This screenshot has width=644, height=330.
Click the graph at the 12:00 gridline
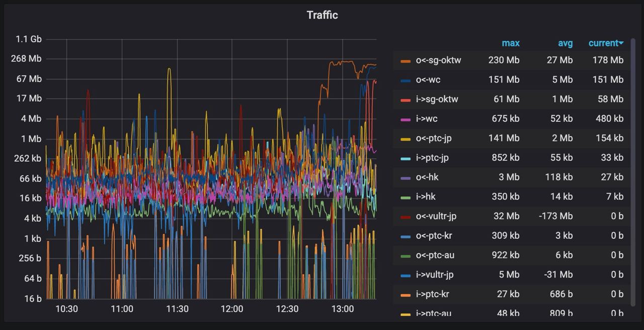232,169
